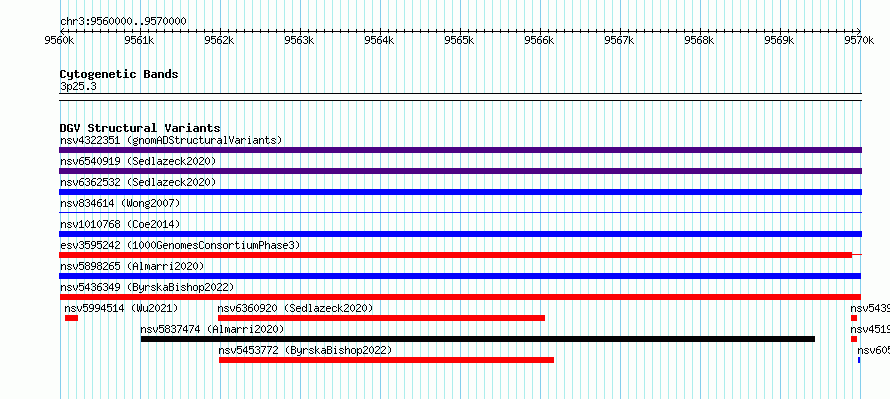Screen dimensions: 890x399
Task: Click the nsv6540919 purple variant bar
Action: pos(460,171)
